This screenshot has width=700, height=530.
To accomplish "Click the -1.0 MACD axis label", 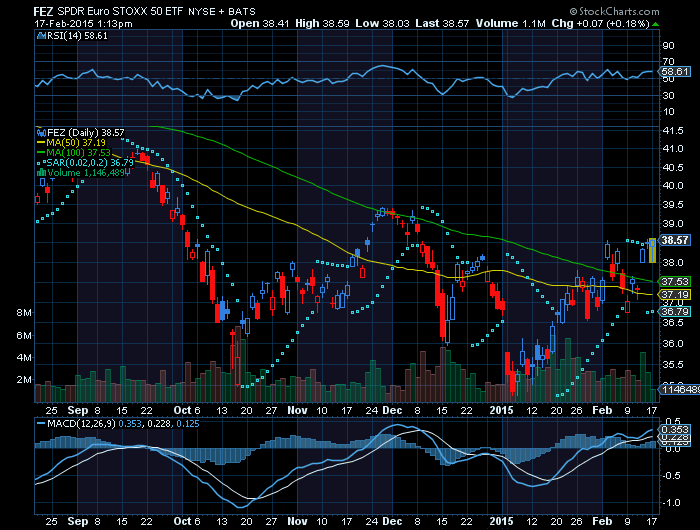I will coord(671,503).
